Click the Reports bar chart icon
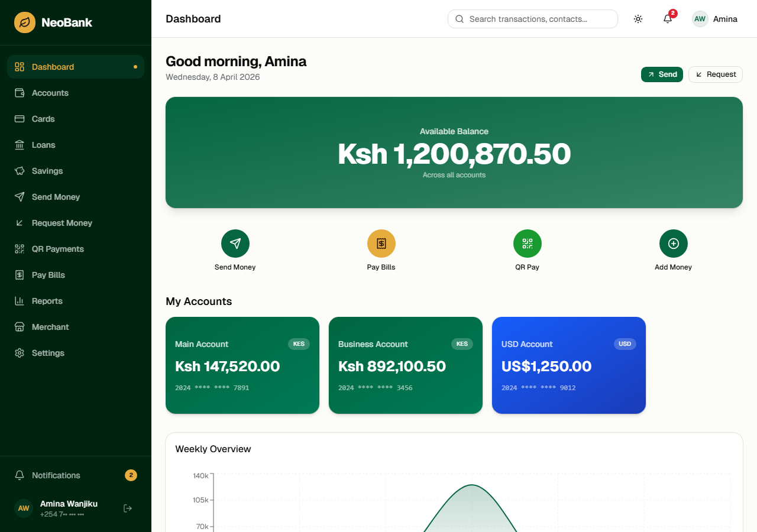757x532 pixels. pos(20,301)
